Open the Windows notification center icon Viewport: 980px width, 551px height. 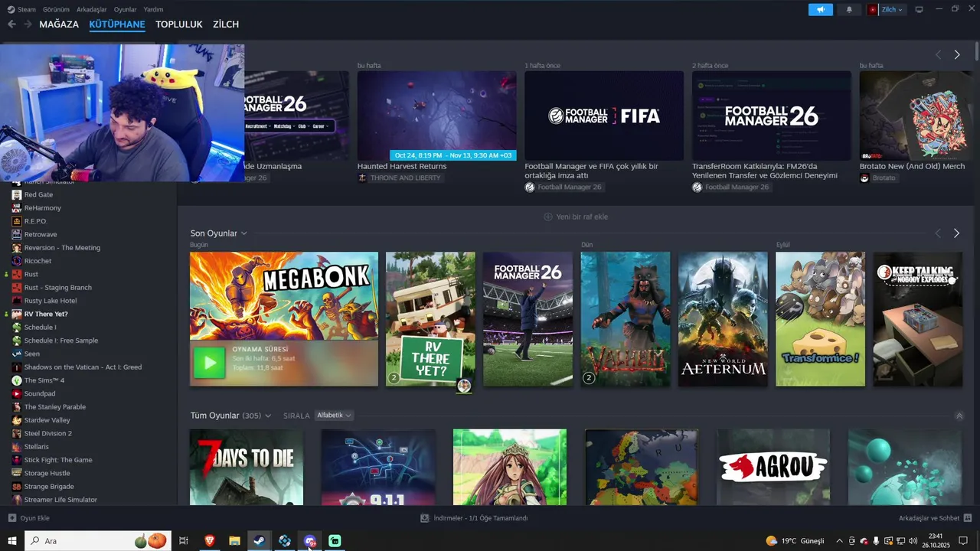(x=963, y=541)
